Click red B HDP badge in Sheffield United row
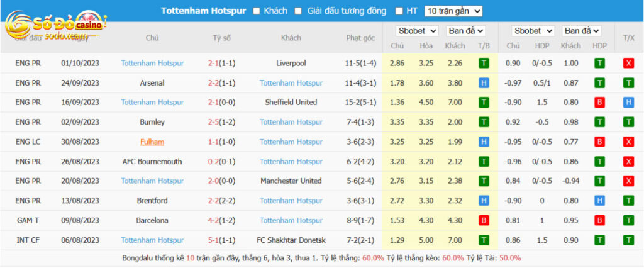The height and width of the screenshot is (268, 644). pyautogui.click(x=599, y=103)
